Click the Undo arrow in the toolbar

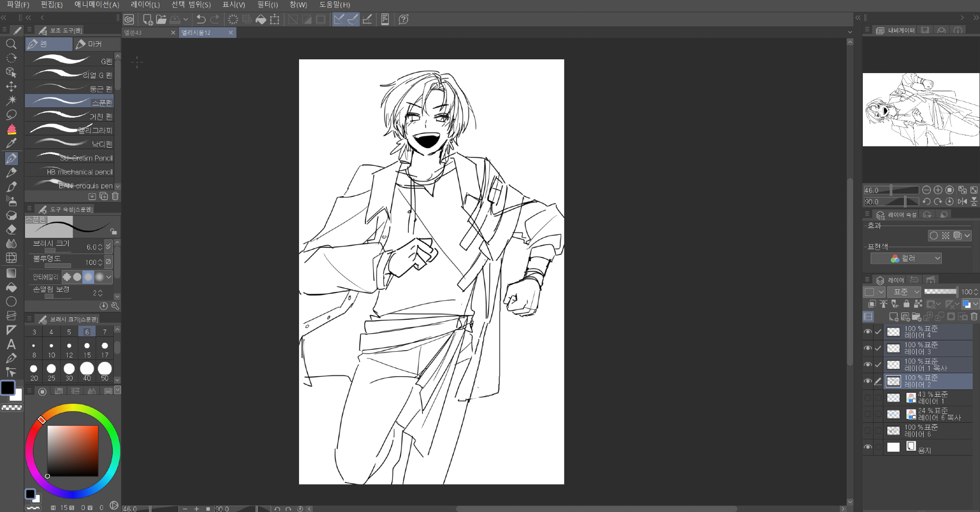tap(201, 20)
